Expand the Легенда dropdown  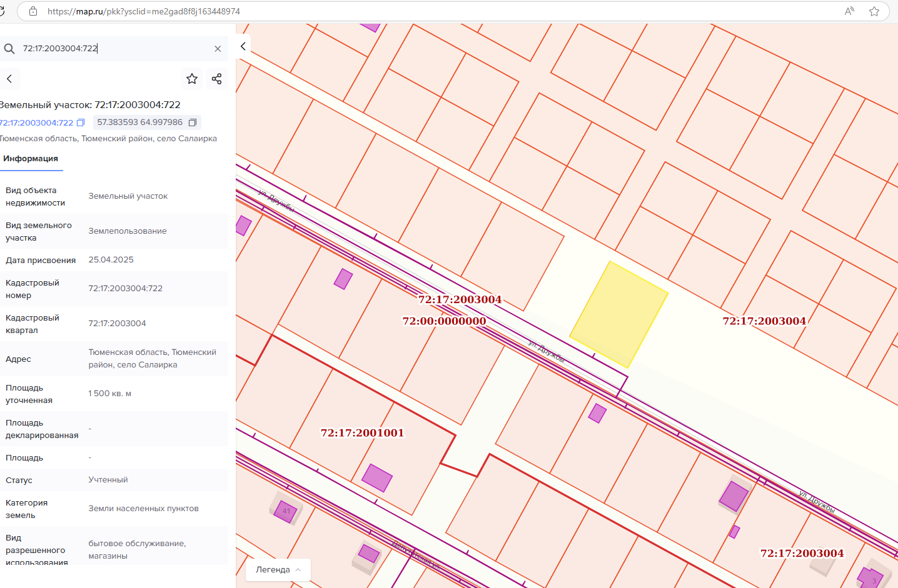pos(278,570)
